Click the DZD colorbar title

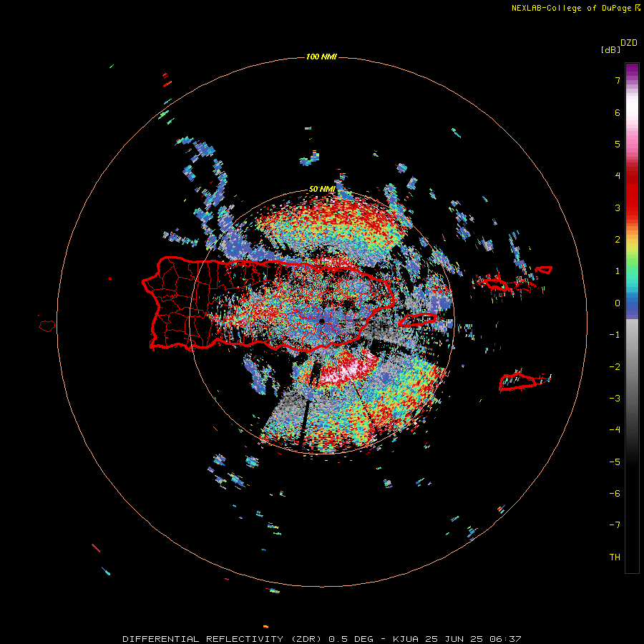pos(629,43)
